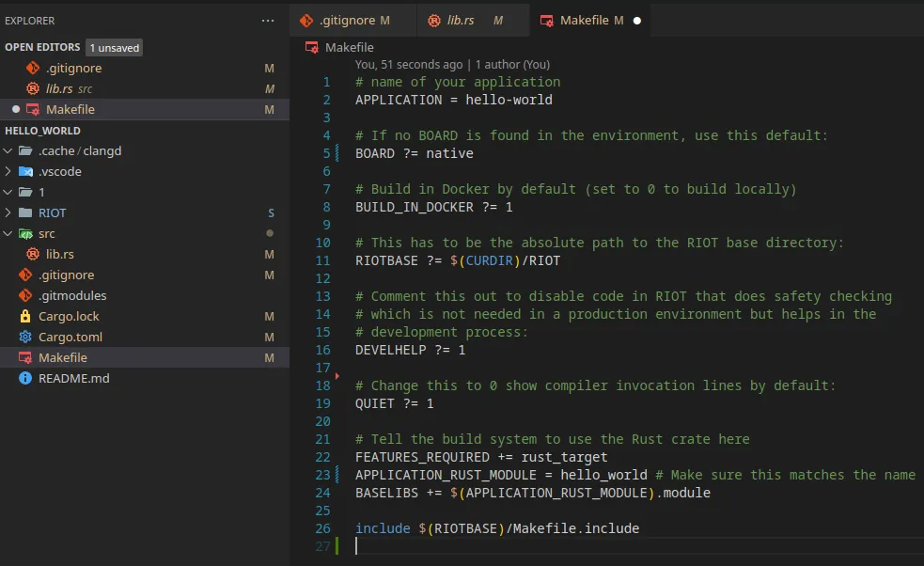The width and height of the screenshot is (924, 566).
Task: Click git icon of .gitignore in tree
Action: [x=25, y=275]
